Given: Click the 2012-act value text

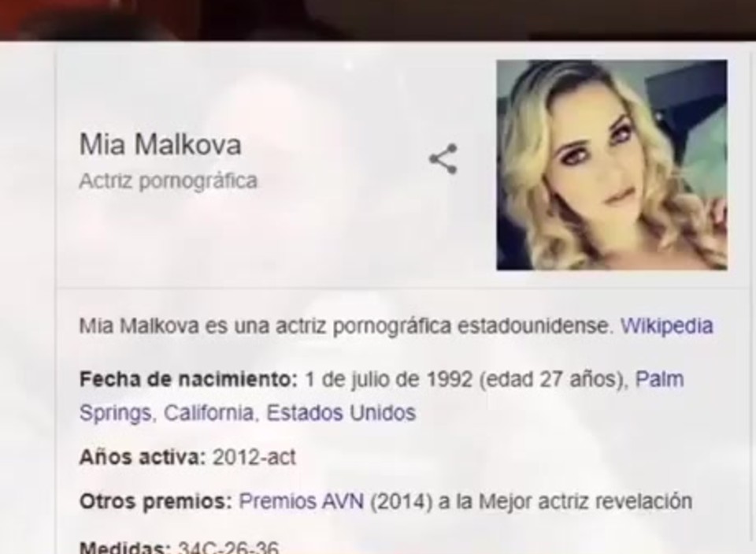Looking at the screenshot, I should pyautogui.click(x=254, y=457).
